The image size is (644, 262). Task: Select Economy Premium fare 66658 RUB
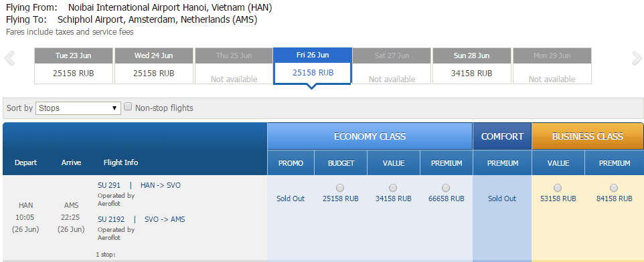[x=446, y=188]
